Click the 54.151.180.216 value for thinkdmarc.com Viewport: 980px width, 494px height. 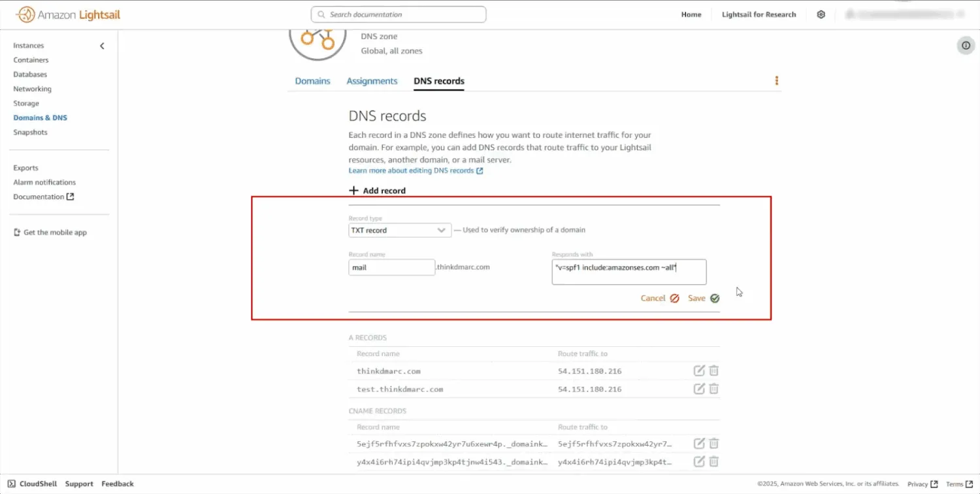pos(589,371)
